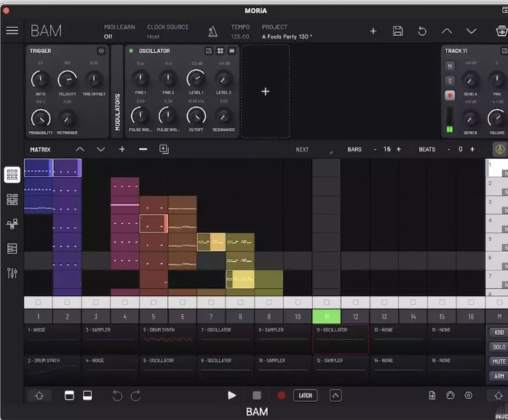
Task: Remove matrix row with minus
Action: pyautogui.click(x=143, y=149)
